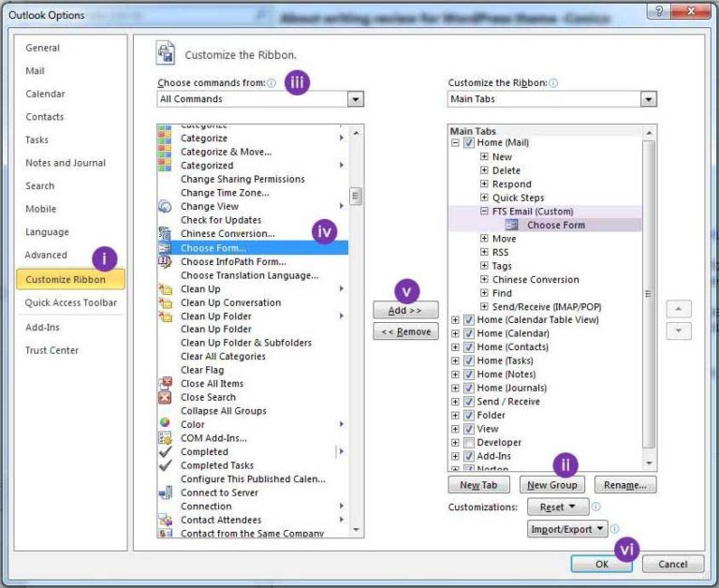Click the New Group button
The height and width of the screenshot is (588, 719).
pos(552,485)
